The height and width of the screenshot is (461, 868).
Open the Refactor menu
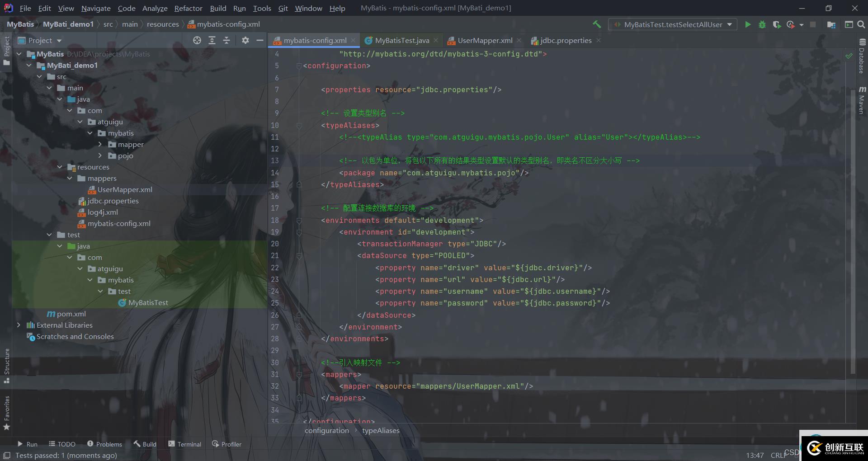(188, 8)
